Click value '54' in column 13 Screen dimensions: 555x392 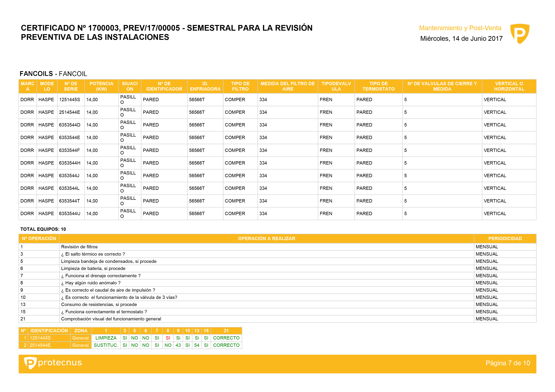coord(197,345)
